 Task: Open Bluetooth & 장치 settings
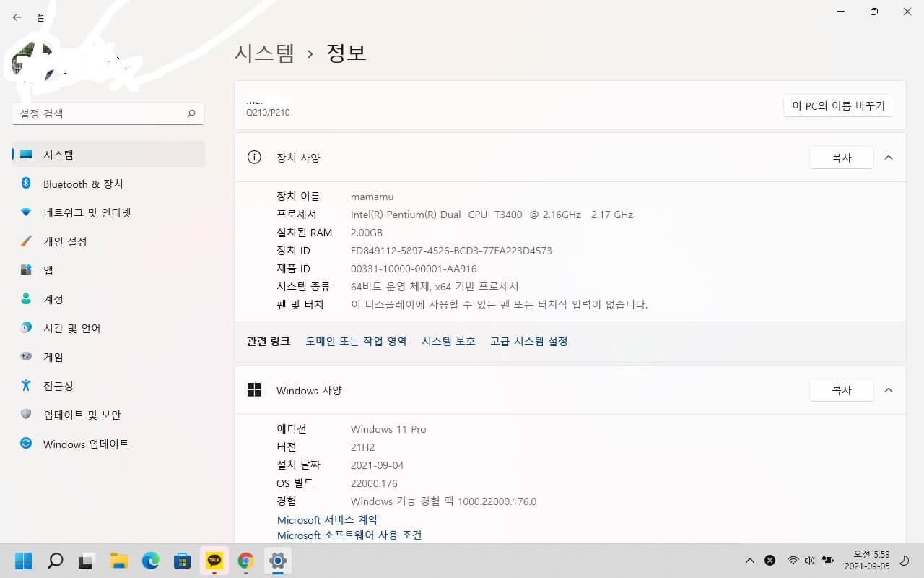(x=108, y=184)
